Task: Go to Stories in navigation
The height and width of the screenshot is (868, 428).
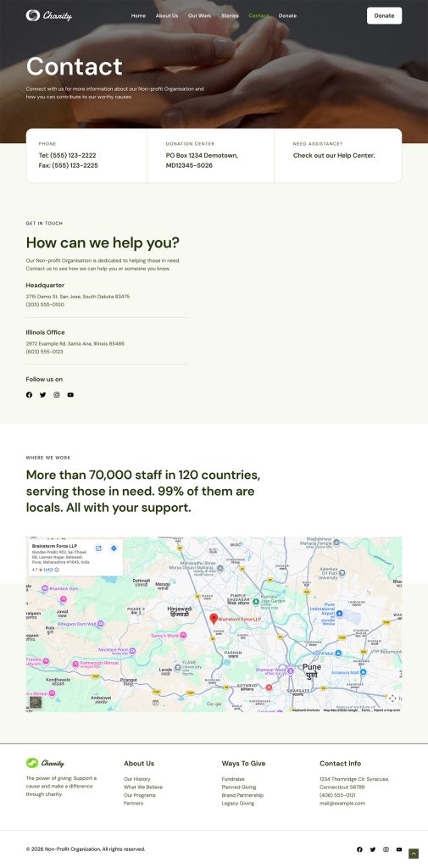Action: [230, 15]
